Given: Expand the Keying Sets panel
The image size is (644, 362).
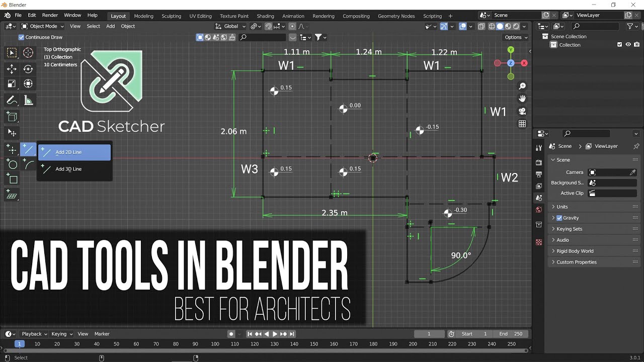Looking at the screenshot, I should point(594,229).
